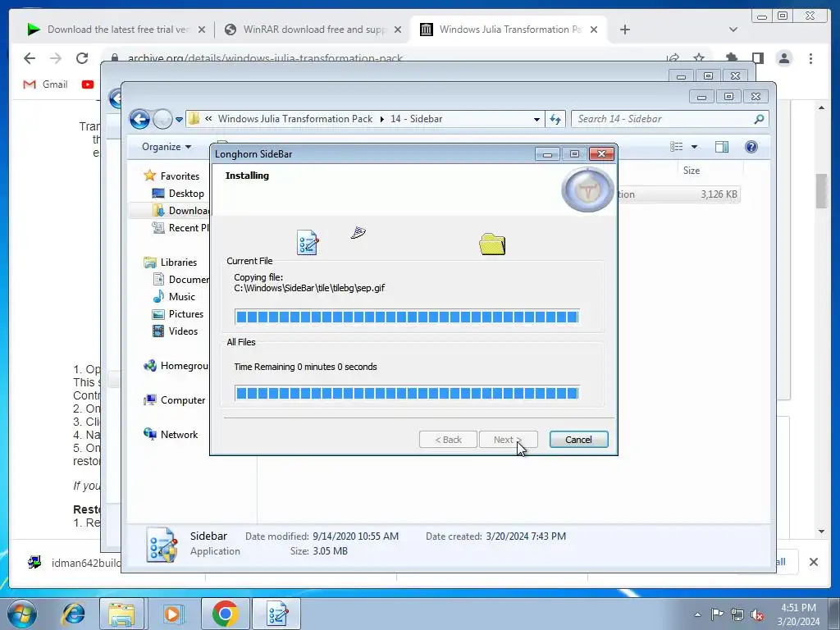Open Chrome tab search dropdown
This screenshot has height=630, width=840.
733,30
